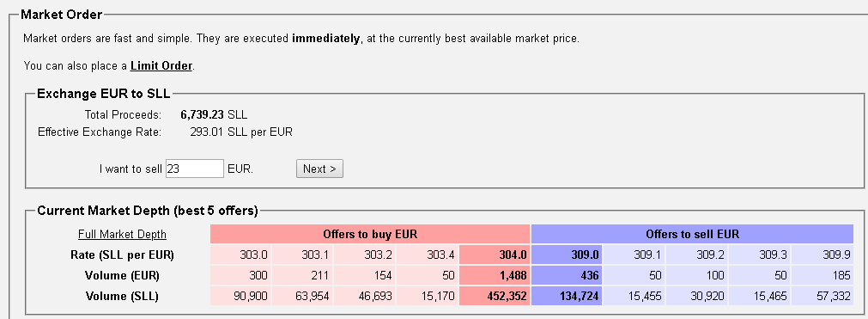Screen dimensions: 868x319
Task: Click the 303.1 buy rate cell
Action: tap(303, 255)
